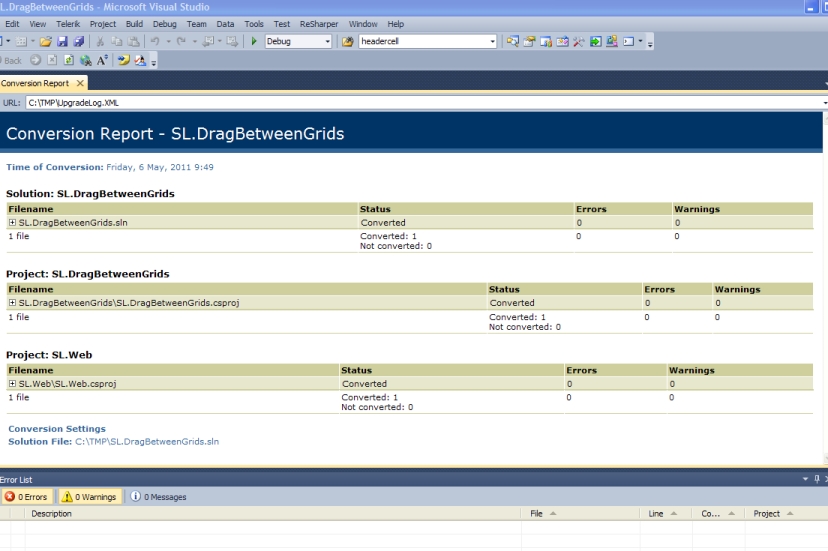
Task: Click the web Search globe icon
Action: (86, 60)
